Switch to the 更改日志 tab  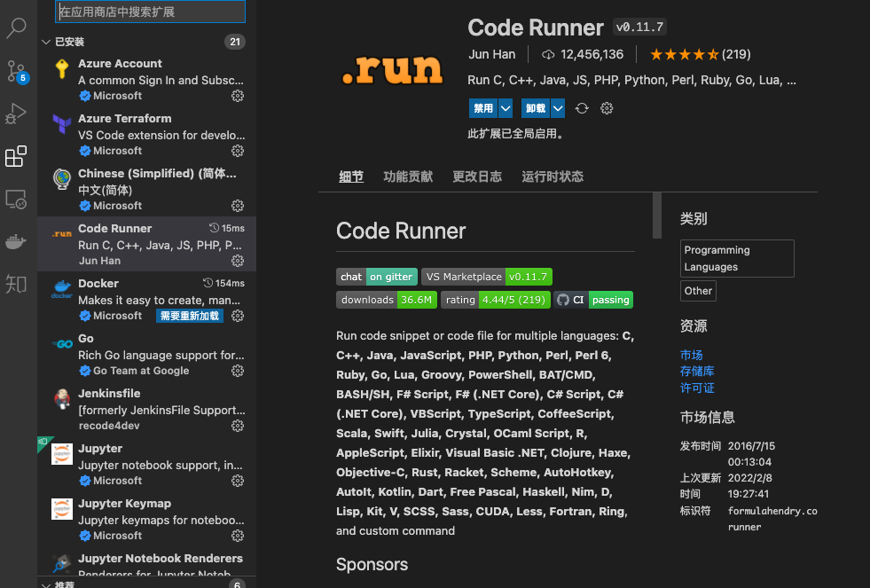tap(477, 177)
